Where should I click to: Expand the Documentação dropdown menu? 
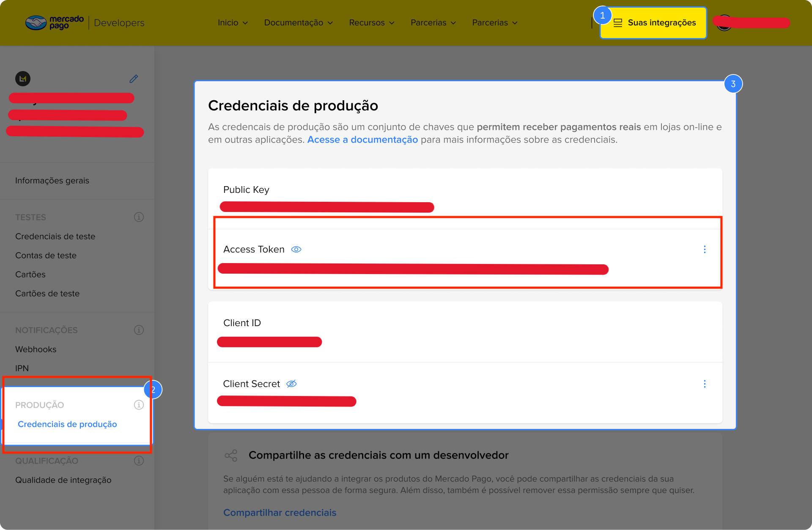(299, 23)
